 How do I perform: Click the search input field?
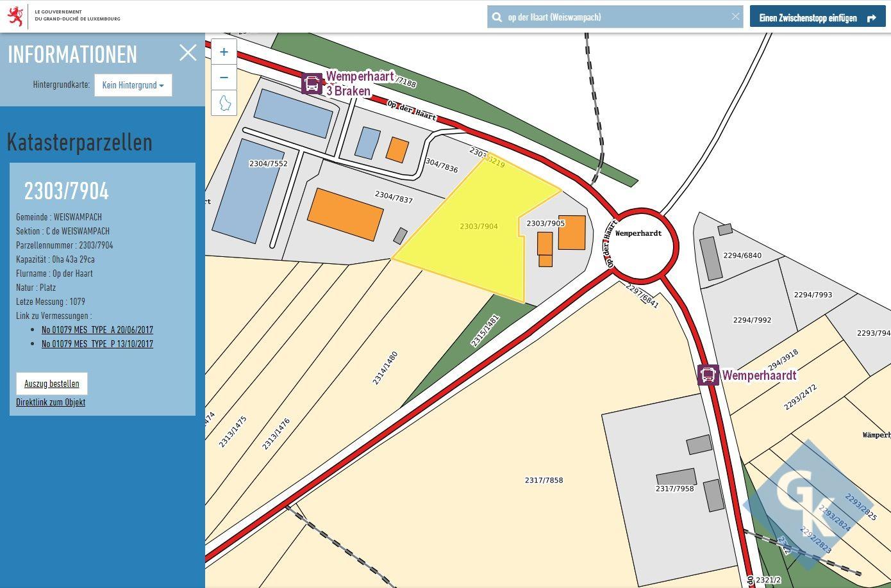(615, 17)
